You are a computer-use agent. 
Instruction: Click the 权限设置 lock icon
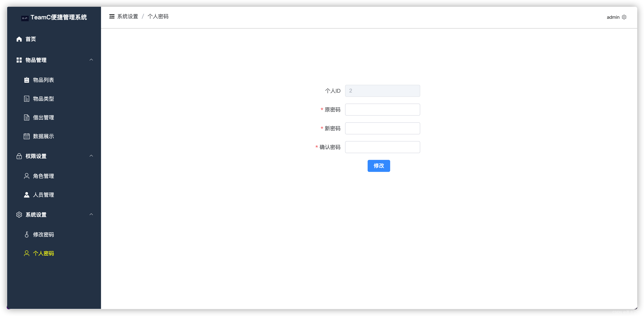pos(19,156)
